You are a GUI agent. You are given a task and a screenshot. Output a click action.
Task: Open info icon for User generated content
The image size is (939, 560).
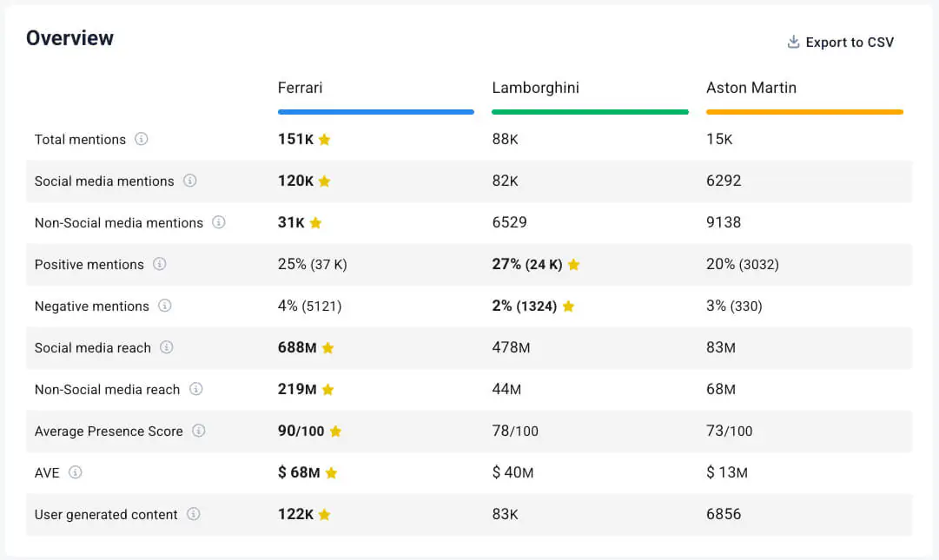tap(194, 514)
